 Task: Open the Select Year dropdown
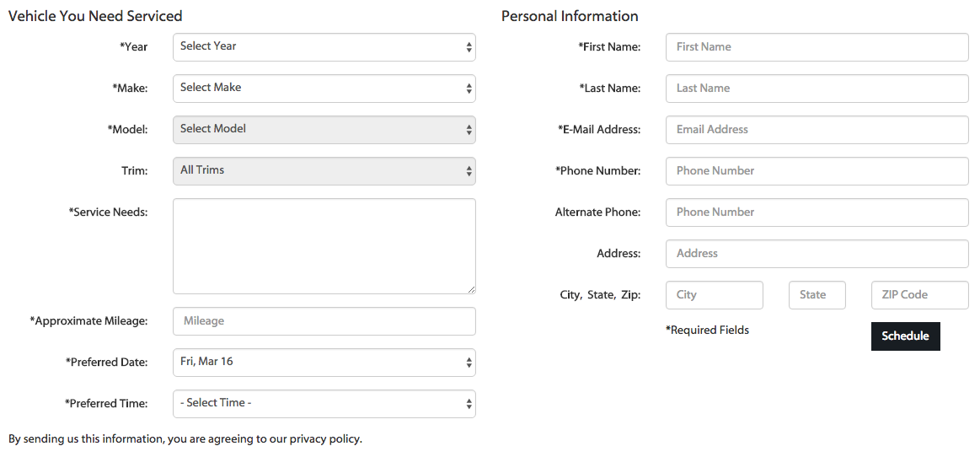tap(324, 47)
